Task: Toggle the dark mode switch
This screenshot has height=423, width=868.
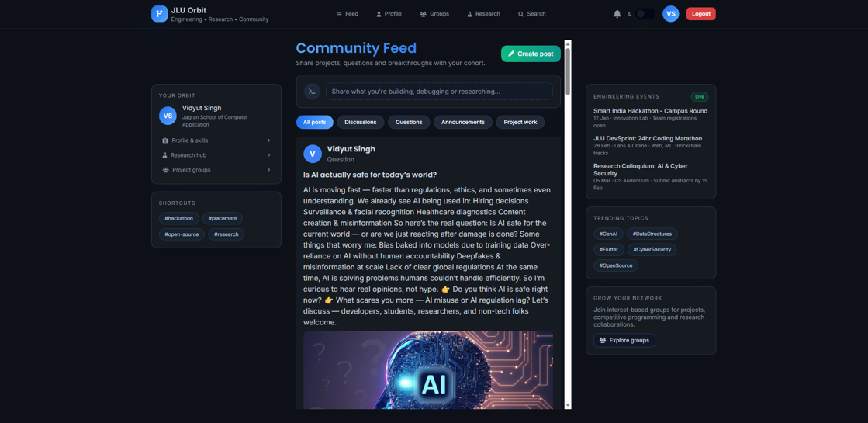Action: pos(644,14)
